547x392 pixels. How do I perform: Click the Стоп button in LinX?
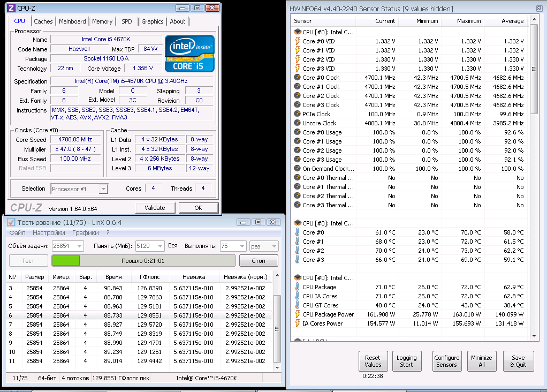pyautogui.click(x=259, y=261)
